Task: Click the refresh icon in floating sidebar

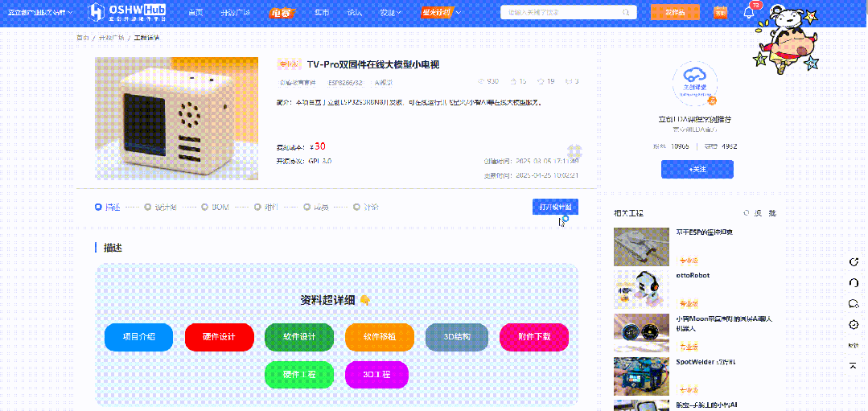Action: [853, 261]
